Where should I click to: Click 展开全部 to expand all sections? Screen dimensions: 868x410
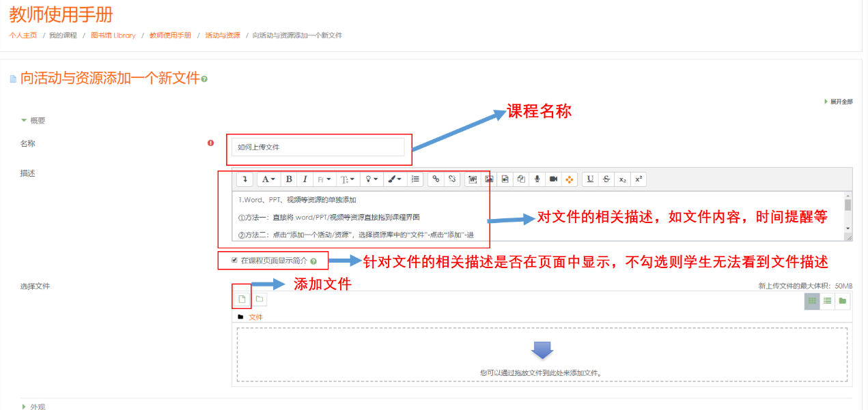[x=839, y=102]
